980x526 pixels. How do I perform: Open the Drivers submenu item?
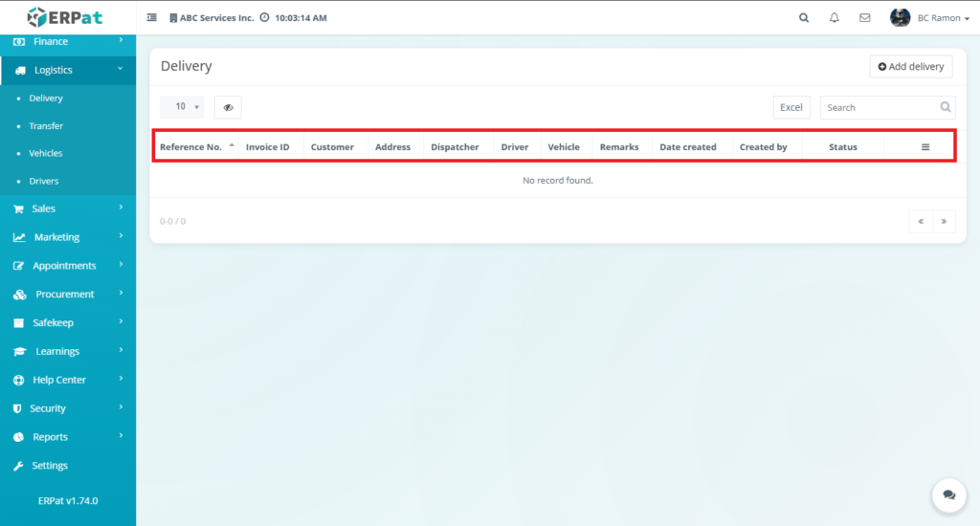44,181
